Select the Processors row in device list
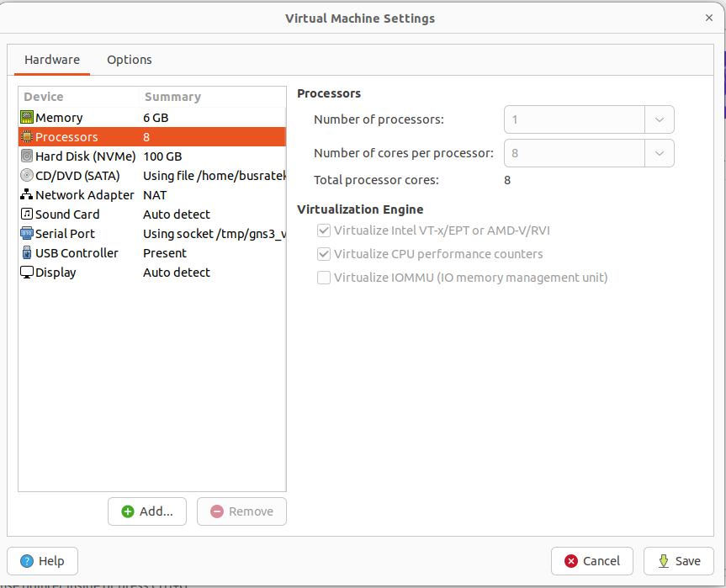Viewport: 726px width, 588px height. 151,137
